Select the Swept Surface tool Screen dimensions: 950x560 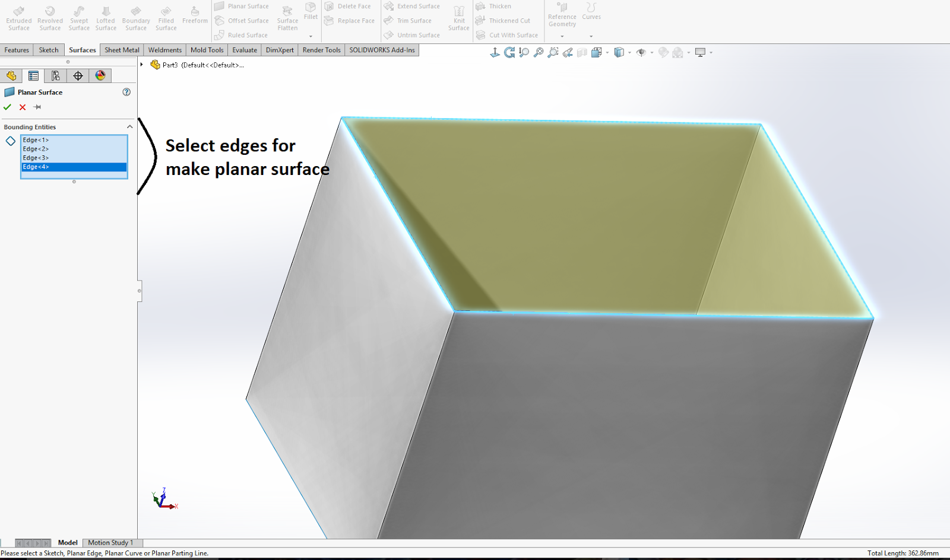(78, 18)
